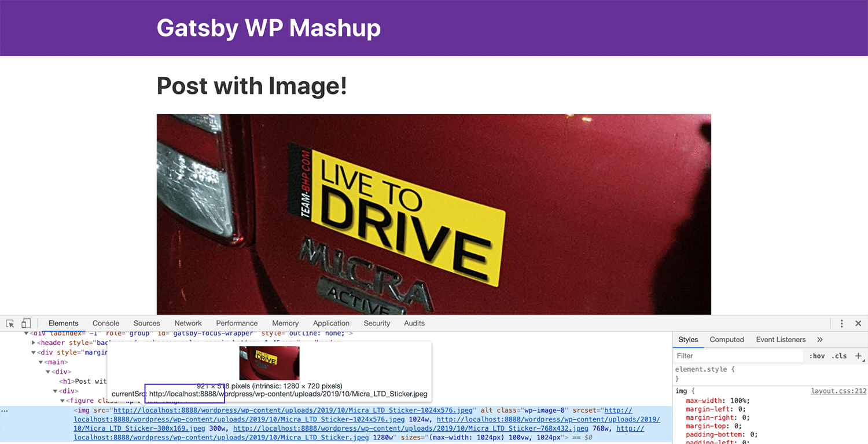Toggle the device toolbar icon
Screen dimensions: 868x444
pos(26,324)
